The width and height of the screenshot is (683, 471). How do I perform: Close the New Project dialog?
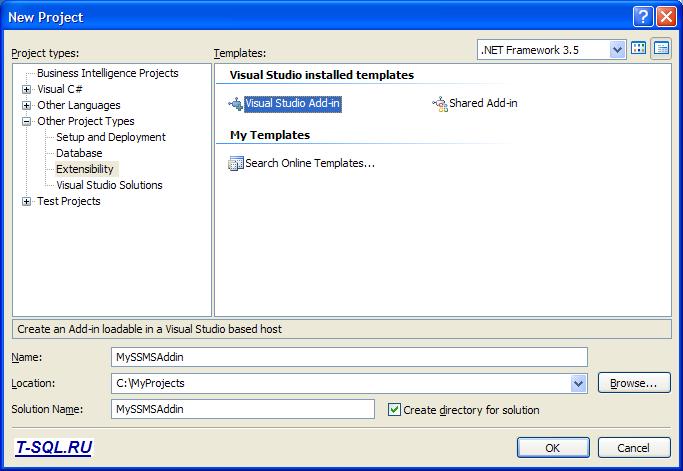[x=666, y=17]
